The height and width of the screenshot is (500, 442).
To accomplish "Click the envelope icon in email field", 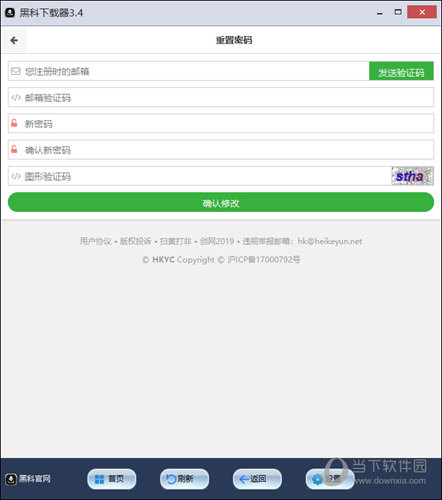I will pos(16,71).
